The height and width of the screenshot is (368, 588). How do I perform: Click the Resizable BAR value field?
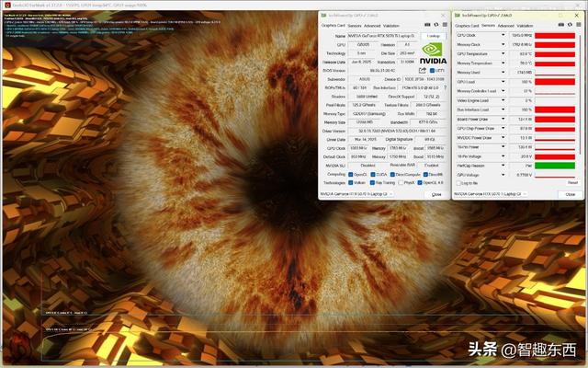(x=431, y=166)
